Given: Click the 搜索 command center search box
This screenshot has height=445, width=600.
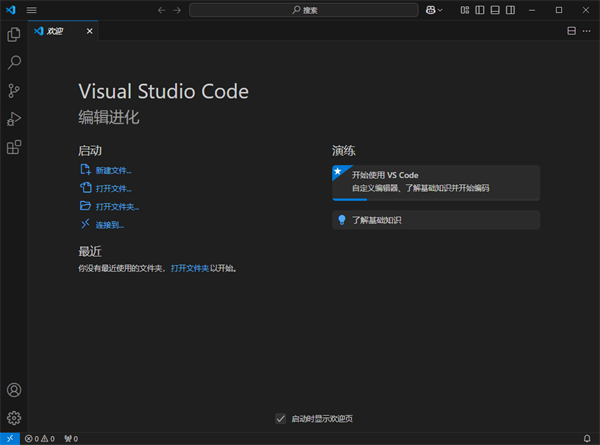Looking at the screenshot, I should click(x=304, y=10).
